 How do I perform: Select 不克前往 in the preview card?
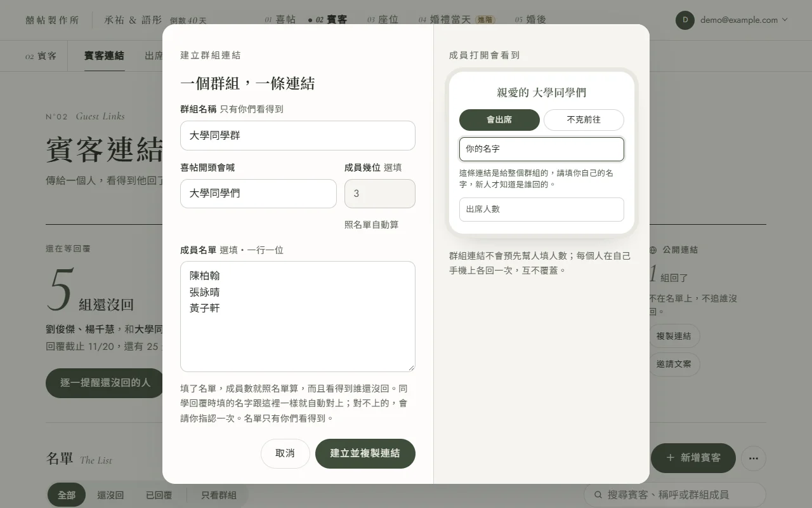coord(584,120)
